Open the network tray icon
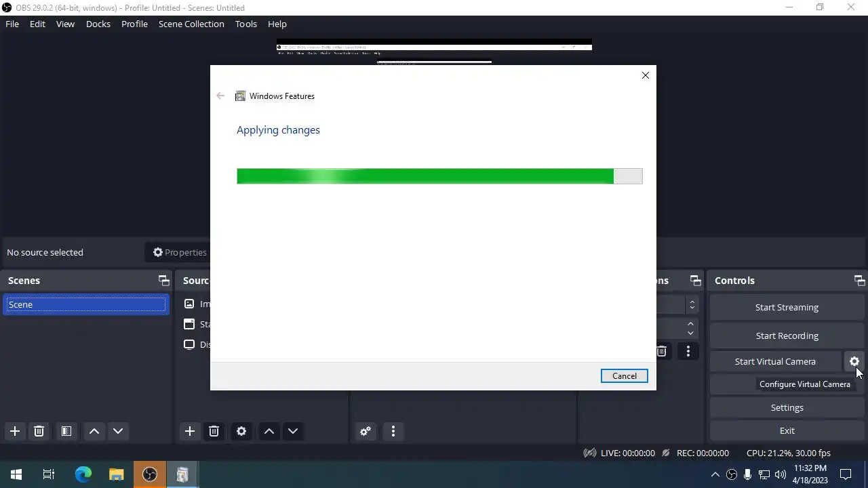This screenshot has width=868, height=488. click(764, 474)
